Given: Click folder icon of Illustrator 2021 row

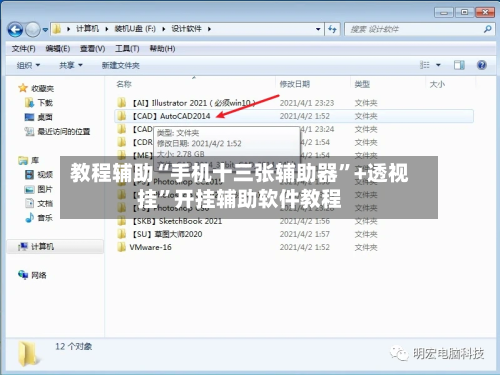Looking at the screenshot, I should (x=122, y=103).
